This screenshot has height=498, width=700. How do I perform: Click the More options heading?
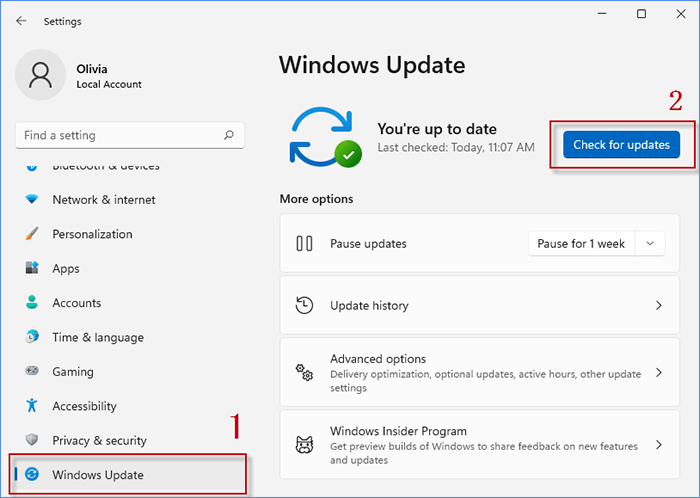click(x=317, y=199)
